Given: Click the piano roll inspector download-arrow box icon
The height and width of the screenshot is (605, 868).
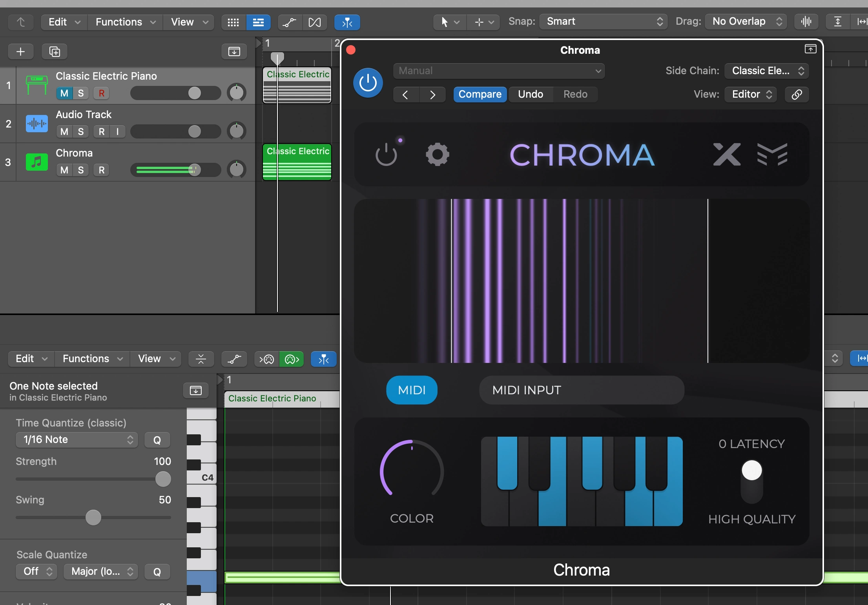Looking at the screenshot, I should click(196, 390).
